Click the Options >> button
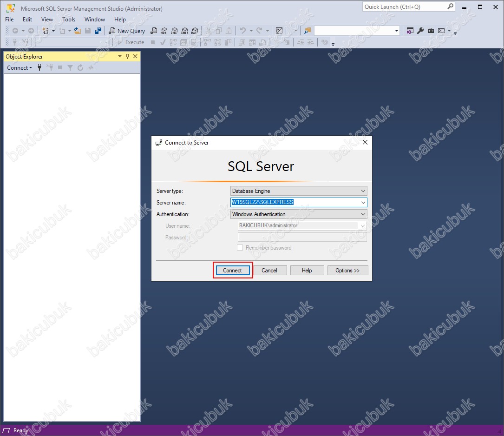 [x=347, y=271]
